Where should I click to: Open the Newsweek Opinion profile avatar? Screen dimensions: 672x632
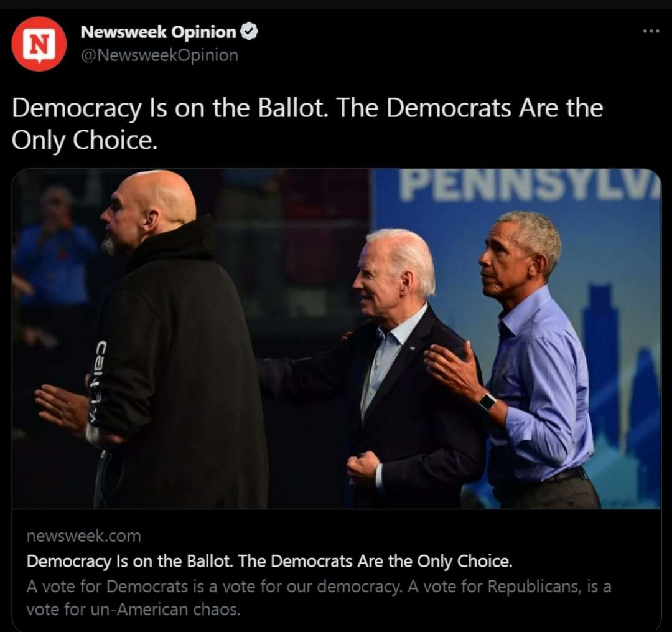click(39, 44)
